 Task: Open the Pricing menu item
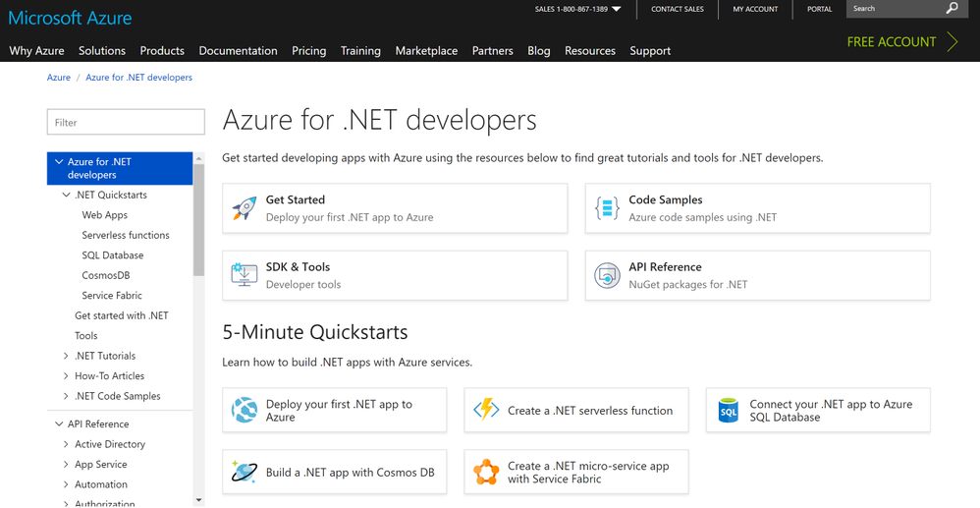(x=308, y=51)
